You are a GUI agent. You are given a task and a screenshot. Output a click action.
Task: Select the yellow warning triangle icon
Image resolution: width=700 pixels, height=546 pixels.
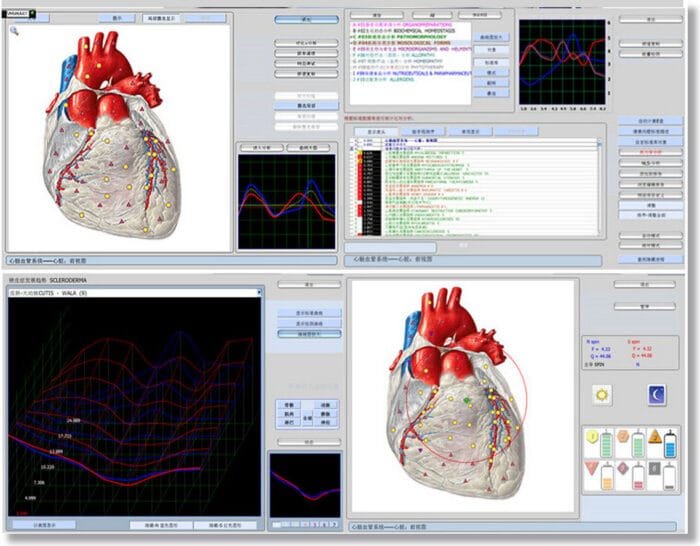pos(653,439)
